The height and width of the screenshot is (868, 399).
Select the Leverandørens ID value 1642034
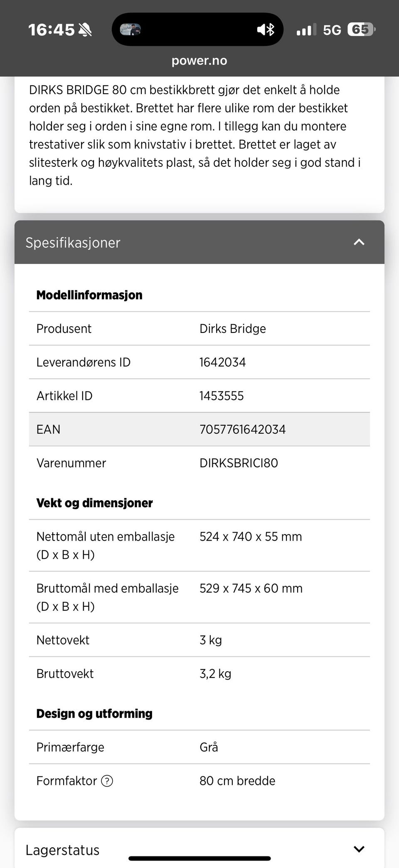pyautogui.click(x=223, y=362)
